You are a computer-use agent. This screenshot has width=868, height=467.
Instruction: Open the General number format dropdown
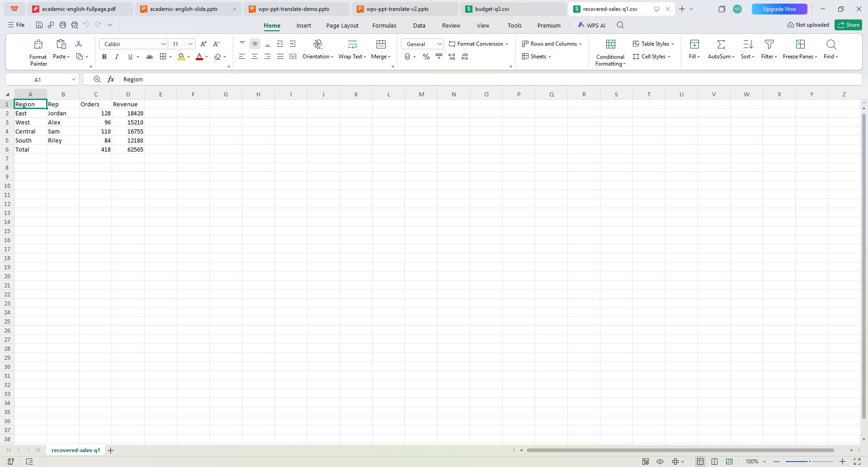(x=439, y=44)
